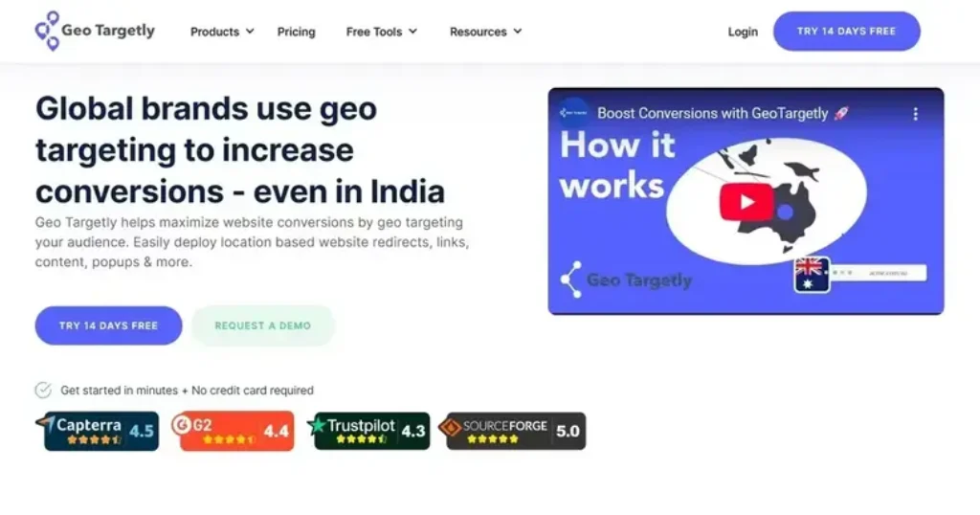The width and height of the screenshot is (980, 515).
Task: Open the Trustpilot 4.3 rating badge
Action: [x=368, y=431]
